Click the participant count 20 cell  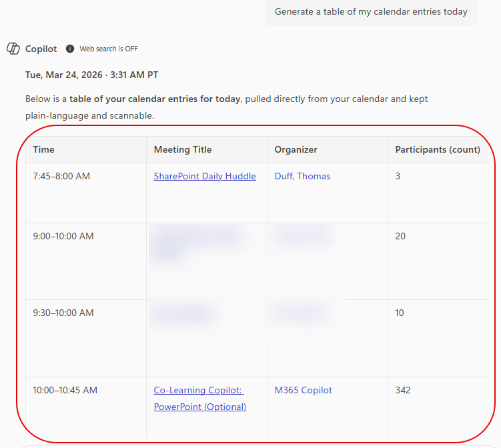click(x=400, y=236)
